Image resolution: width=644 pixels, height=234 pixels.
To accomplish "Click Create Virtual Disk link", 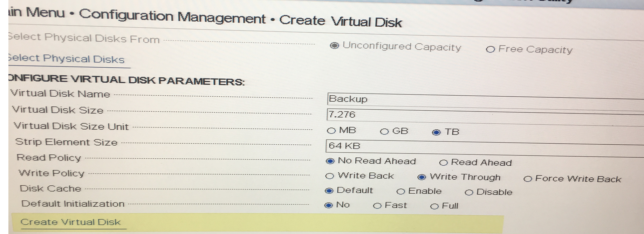I will click(x=70, y=222).
